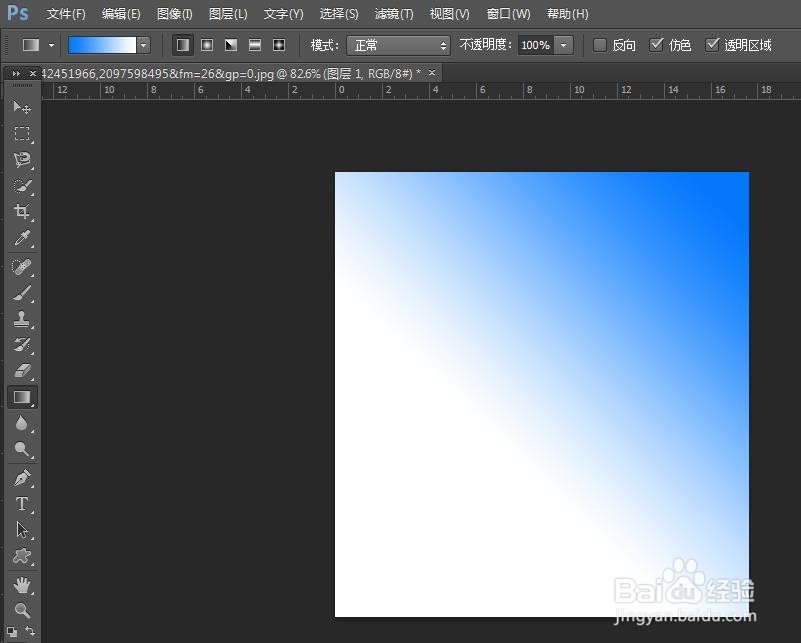Click the horizontal ruler above the canvas
This screenshot has height=643, width=801.
pyautogui.click(x=421, y=91)
